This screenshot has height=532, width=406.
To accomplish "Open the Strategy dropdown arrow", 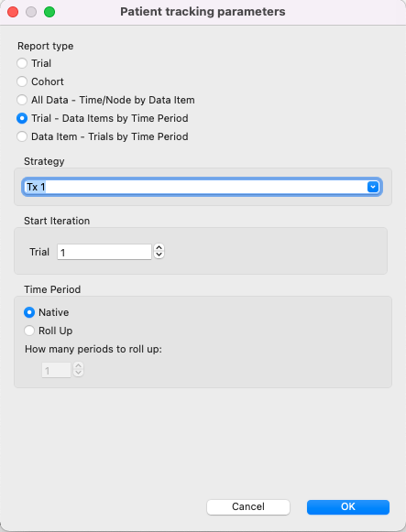I will coord(373,187).
